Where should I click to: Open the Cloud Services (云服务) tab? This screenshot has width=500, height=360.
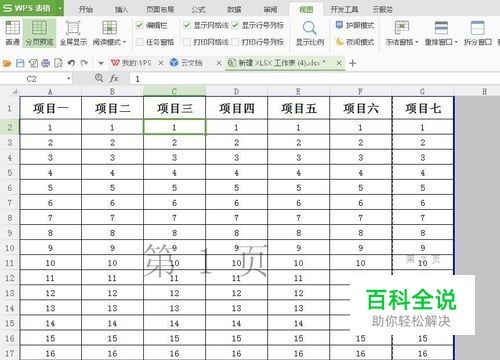[383, 9]
